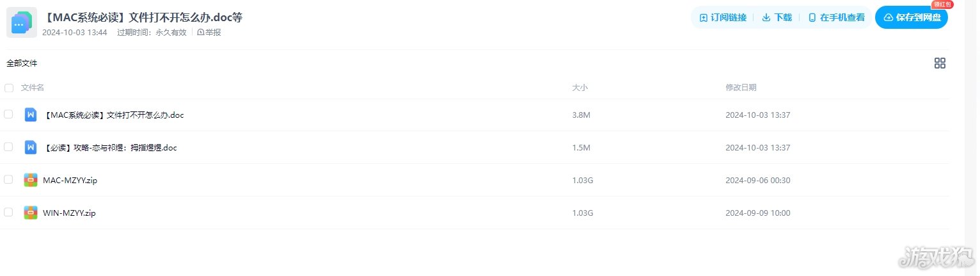Open 在手机查看 view on phone option

pos(837,18)
